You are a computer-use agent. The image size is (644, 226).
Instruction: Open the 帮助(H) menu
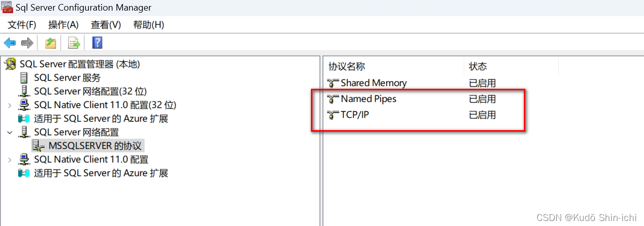[148, 25]
